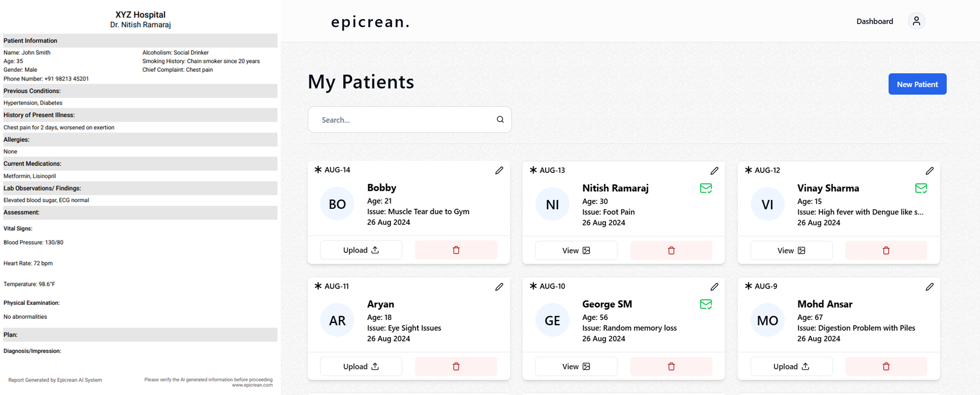Viewport: 980px width, 395px height.
Task: Open the Dashboard menu item
Action: tap(874, 21)
